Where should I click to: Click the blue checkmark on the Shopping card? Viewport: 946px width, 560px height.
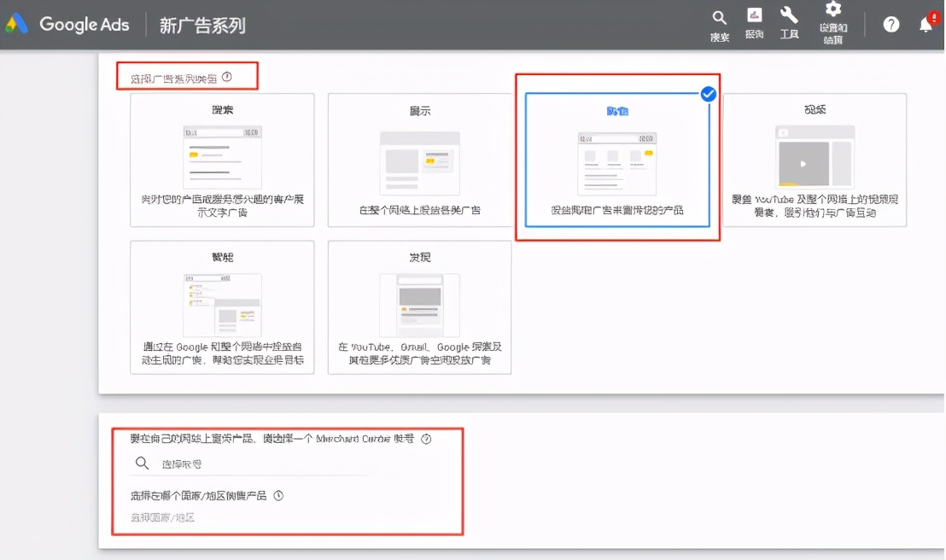point(708,95)
